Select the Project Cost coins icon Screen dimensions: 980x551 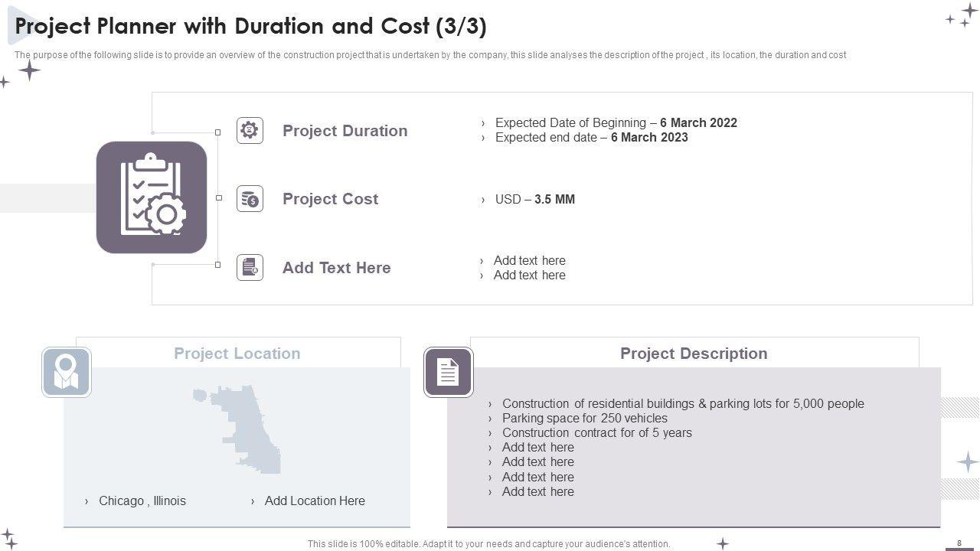(x=250, y=199)
